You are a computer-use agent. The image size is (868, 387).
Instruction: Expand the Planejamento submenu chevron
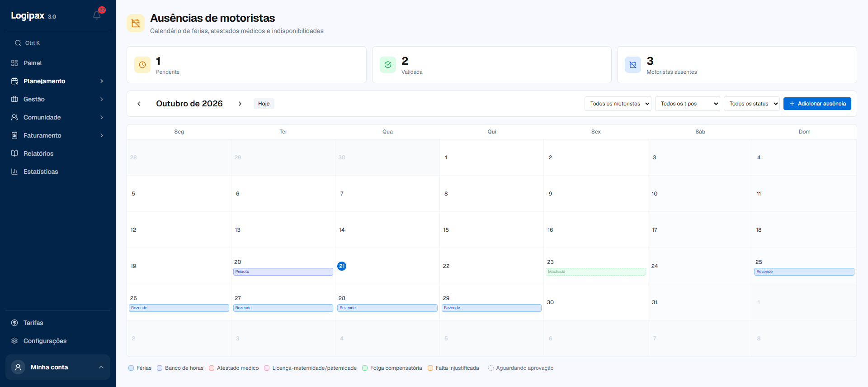[x=102, y=81]
